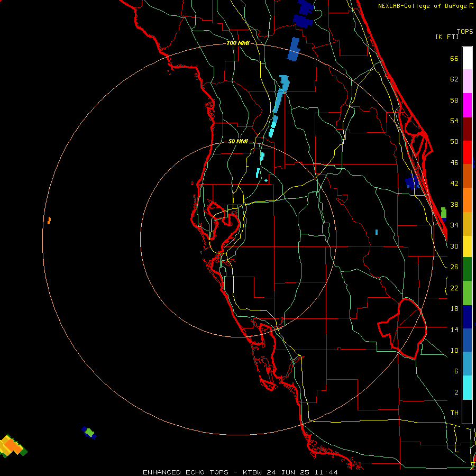Click the '14' legend value

click(x=454, y=329)
